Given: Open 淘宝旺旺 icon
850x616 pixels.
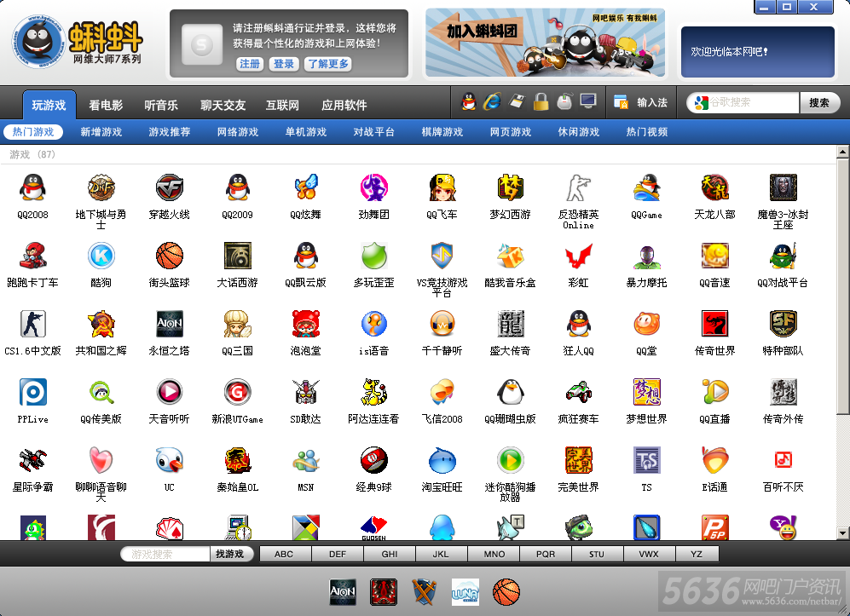Looking at the screenshot, I should (442, 461).
